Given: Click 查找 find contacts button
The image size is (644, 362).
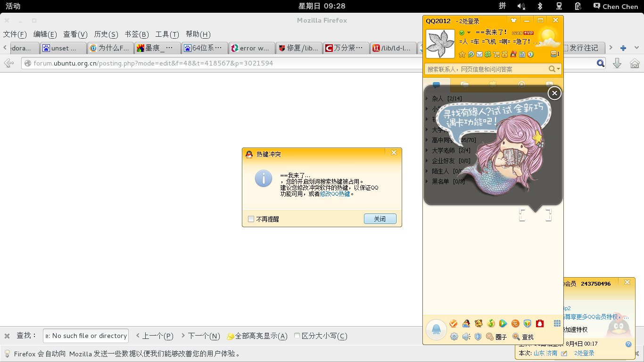Looking at the screenshot, I should tap(523, 337).
